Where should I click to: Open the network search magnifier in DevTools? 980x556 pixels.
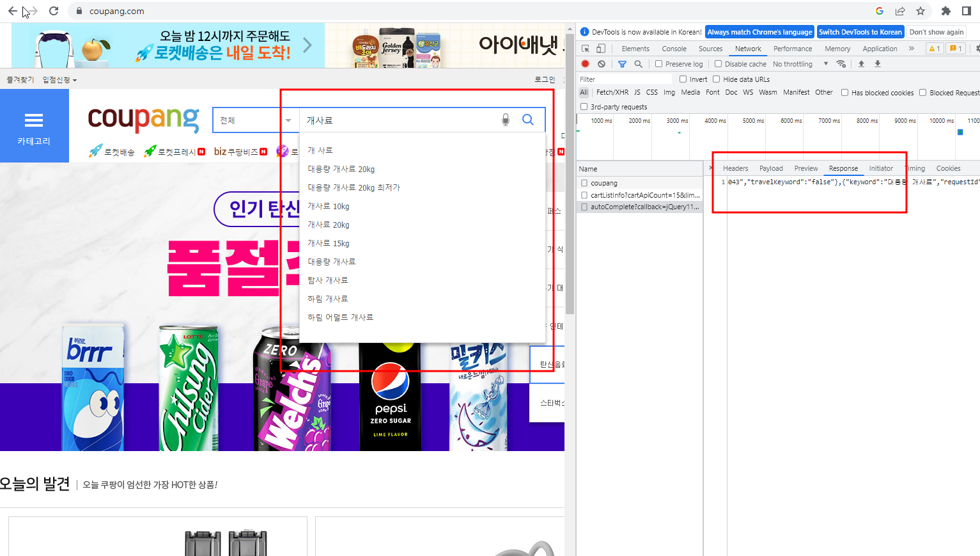coord(638,64)
